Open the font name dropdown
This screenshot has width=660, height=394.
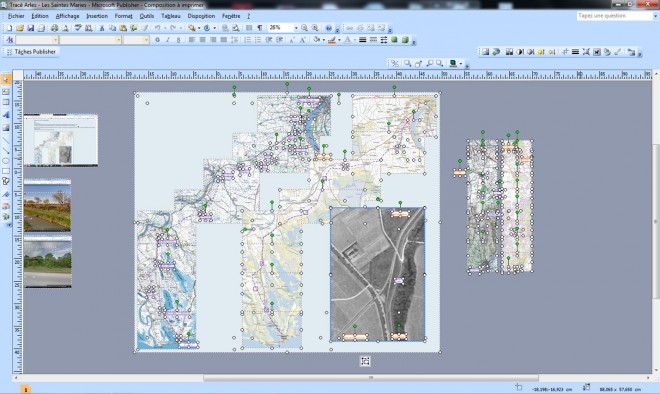tap(119, 40)
